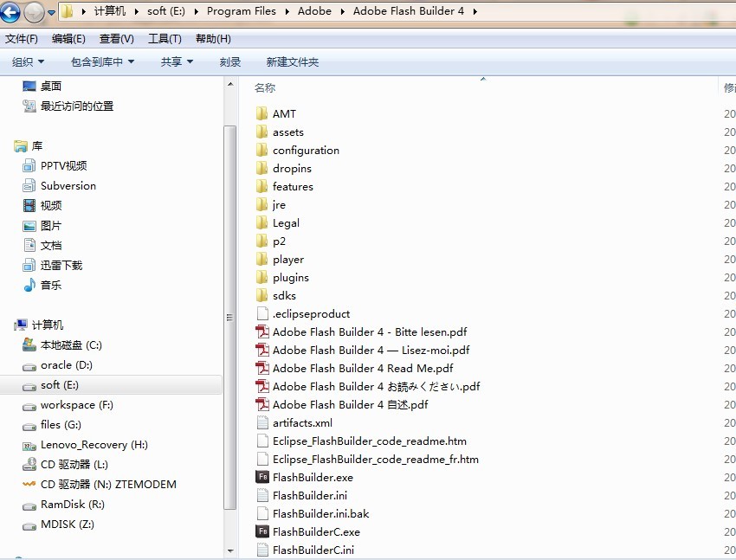Click the 本地磁盘 (C:) drive icon
The height and width of the screenshot is (560, 736).
coord(29,345)
